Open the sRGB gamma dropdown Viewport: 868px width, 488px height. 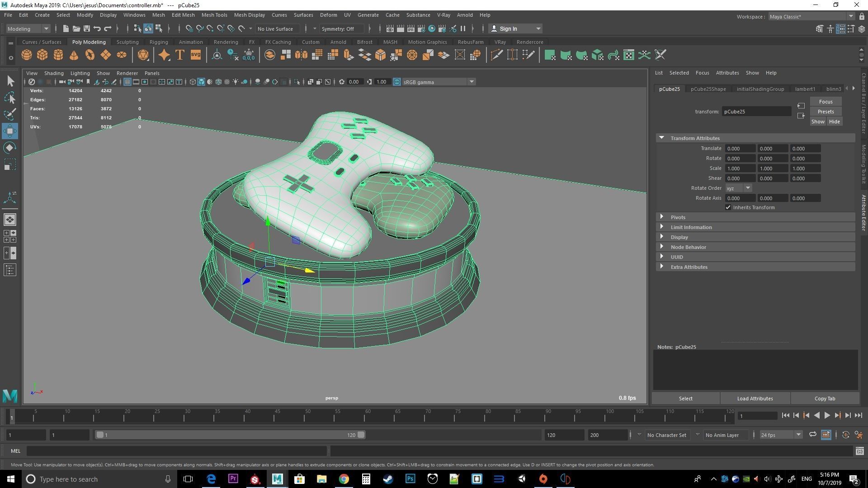(x=472, y=82)
